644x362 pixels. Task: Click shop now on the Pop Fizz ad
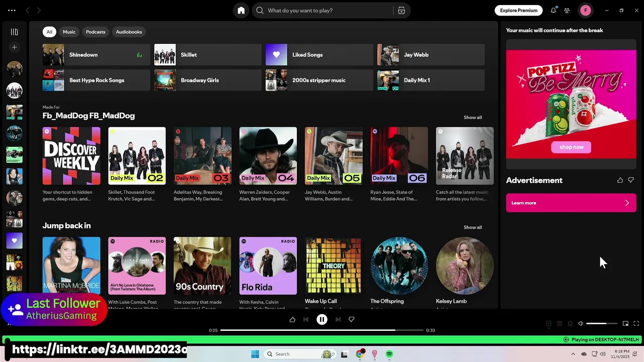point(572,147)
